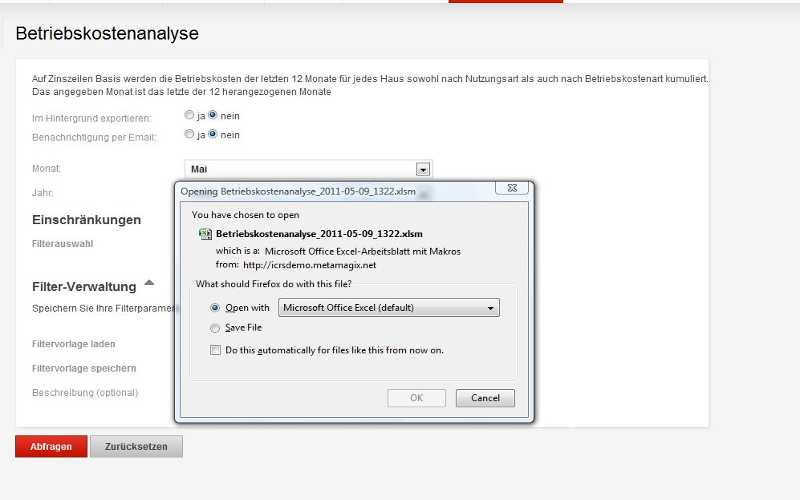Choose the 'Open with' radio option
Viewport: 800px width, 500px height.
(215, 308)
